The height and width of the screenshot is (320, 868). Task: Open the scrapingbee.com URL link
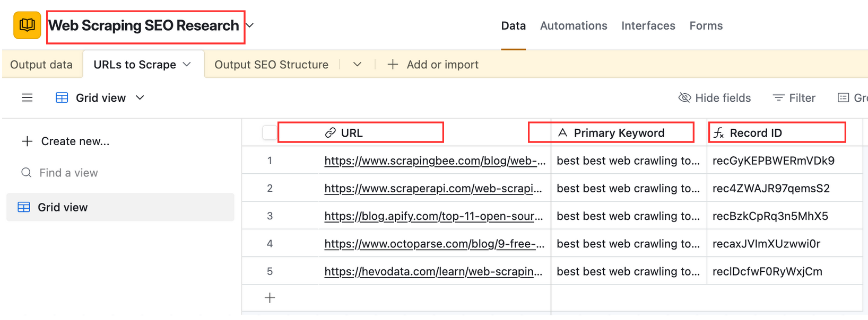click(435, 161)
